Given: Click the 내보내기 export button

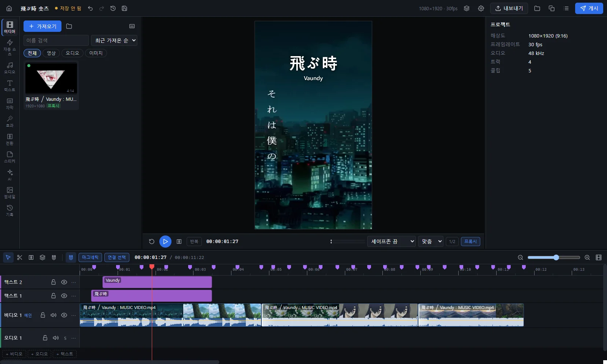Looking at the screenshot, I should (x=509, y=8).
